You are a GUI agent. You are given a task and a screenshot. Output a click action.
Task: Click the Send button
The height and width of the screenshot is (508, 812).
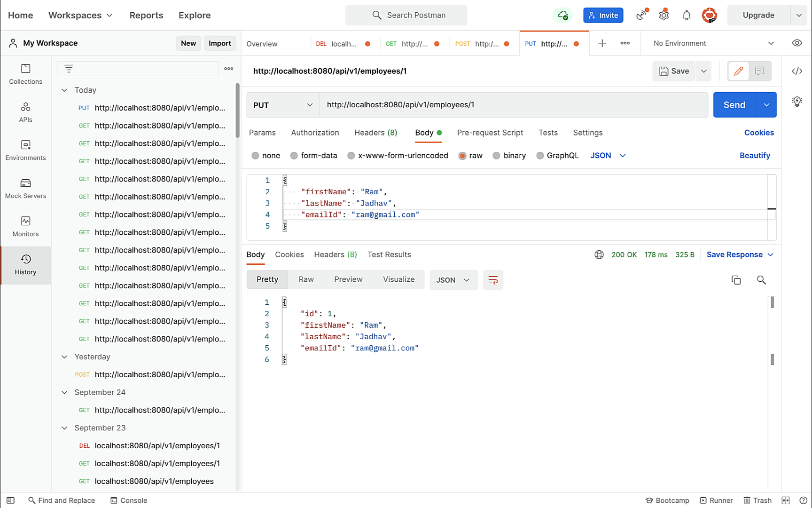734,105
